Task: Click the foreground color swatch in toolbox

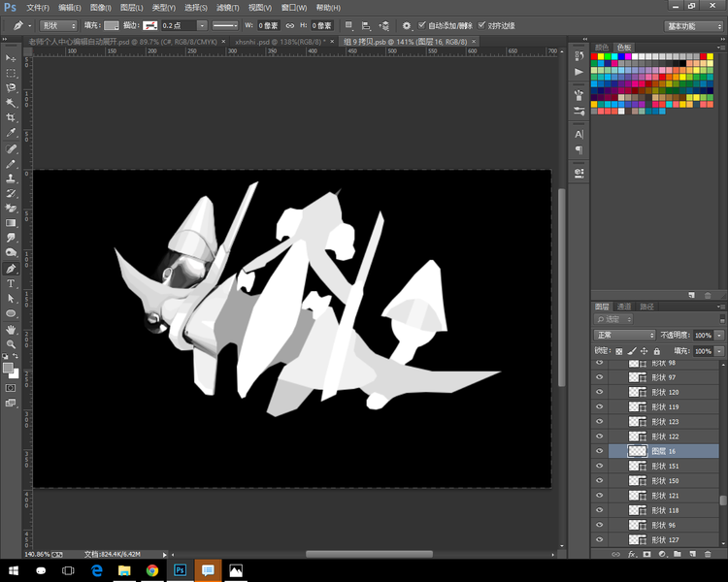Action: click(8, 368)
